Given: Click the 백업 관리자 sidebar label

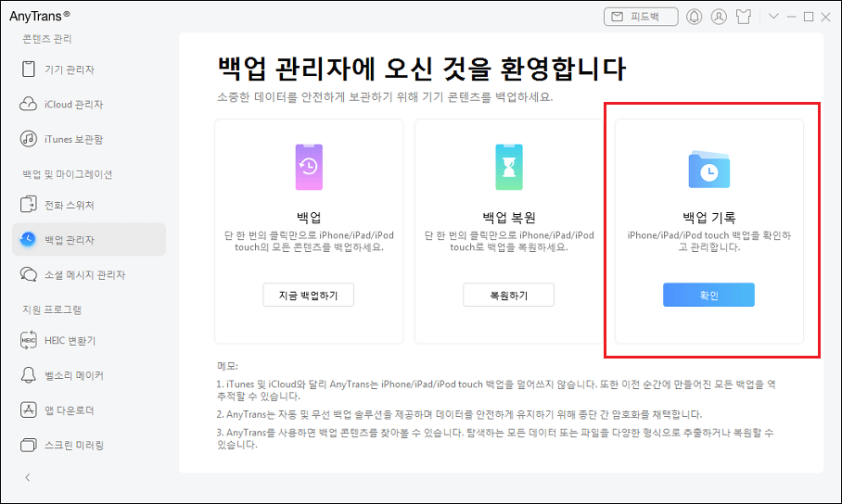Looking at the screenshot, I should pos(70,240).
